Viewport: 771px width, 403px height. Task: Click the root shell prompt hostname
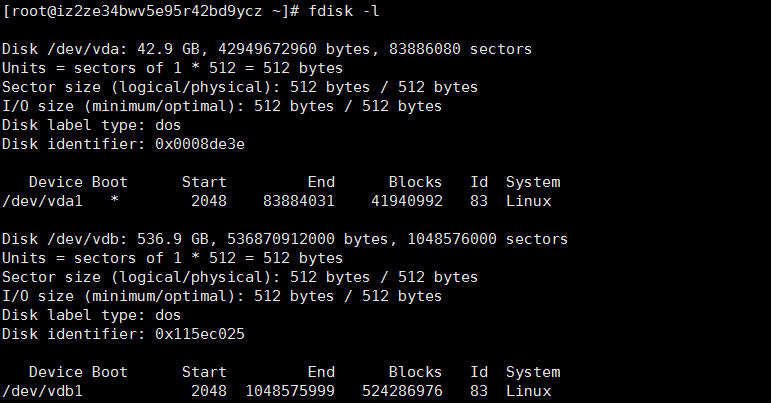(151, 11)
